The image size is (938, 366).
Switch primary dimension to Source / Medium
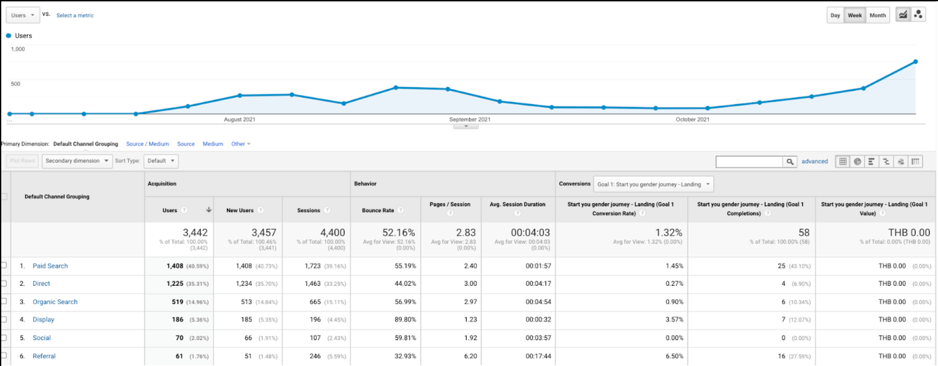[x=147, y=144]
